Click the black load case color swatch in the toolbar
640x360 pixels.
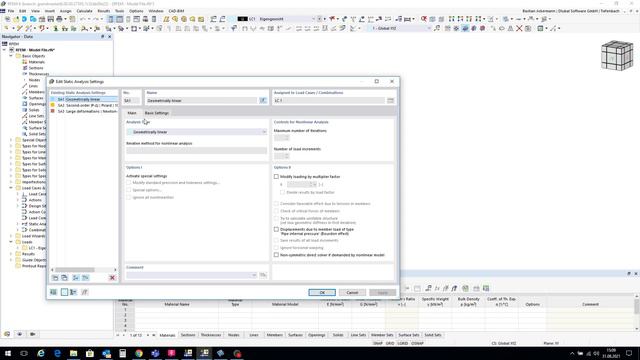pos(242,19)
